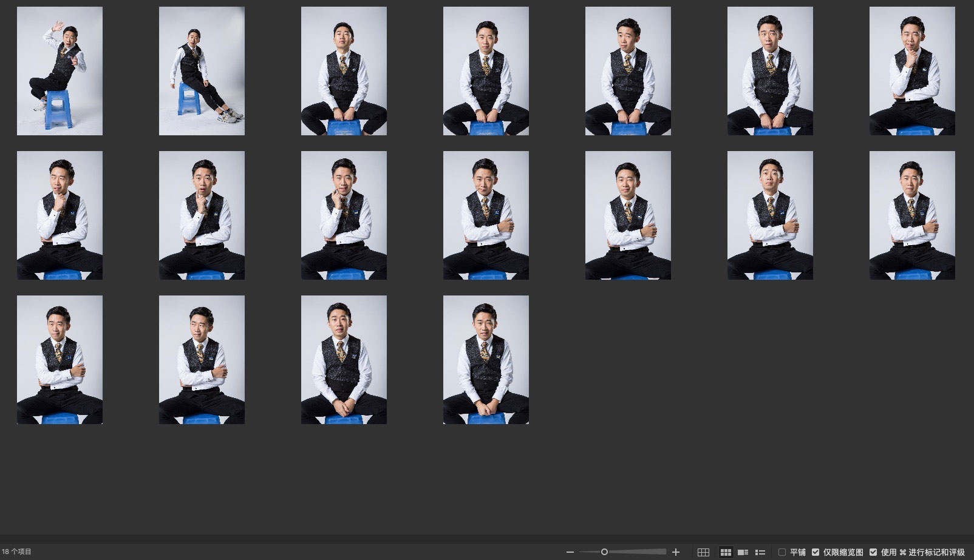
Task: Switch to list view icon
Action: click(760, 552)
